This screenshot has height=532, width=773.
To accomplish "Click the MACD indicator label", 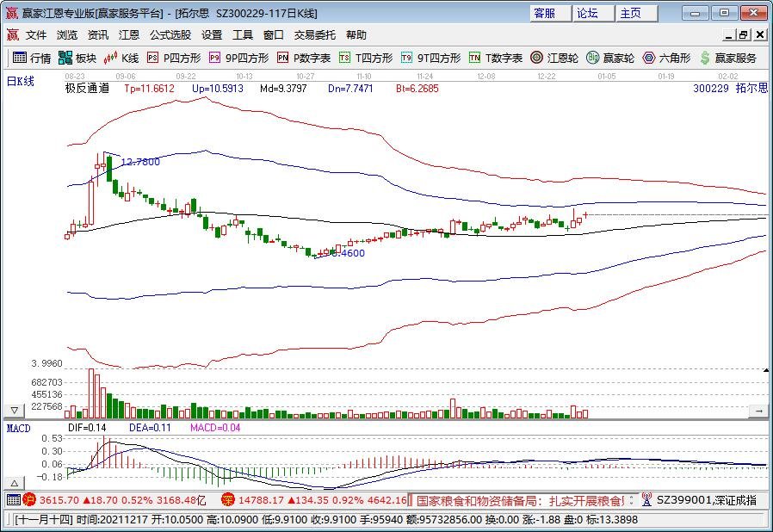I will (x=19, y=428).
